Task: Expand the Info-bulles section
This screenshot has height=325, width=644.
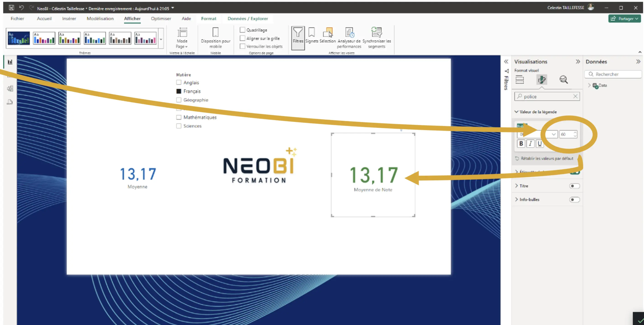Action: (x=516, y=200)
